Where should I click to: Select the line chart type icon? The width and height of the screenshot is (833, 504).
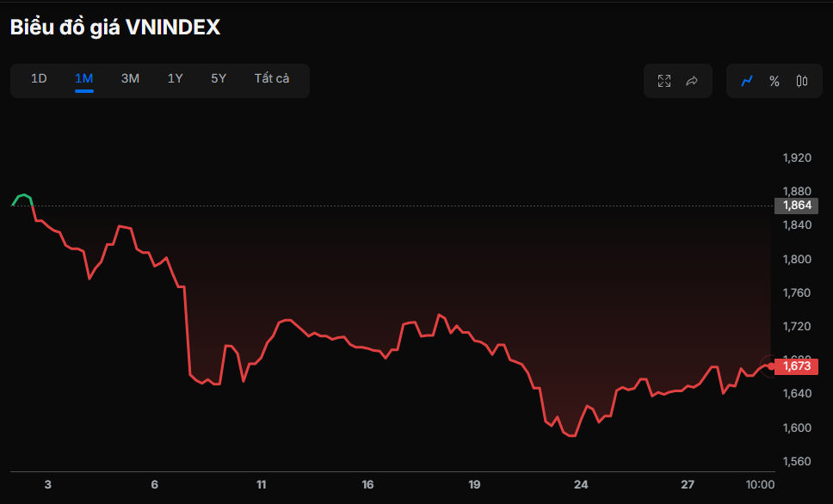point(746,80)
